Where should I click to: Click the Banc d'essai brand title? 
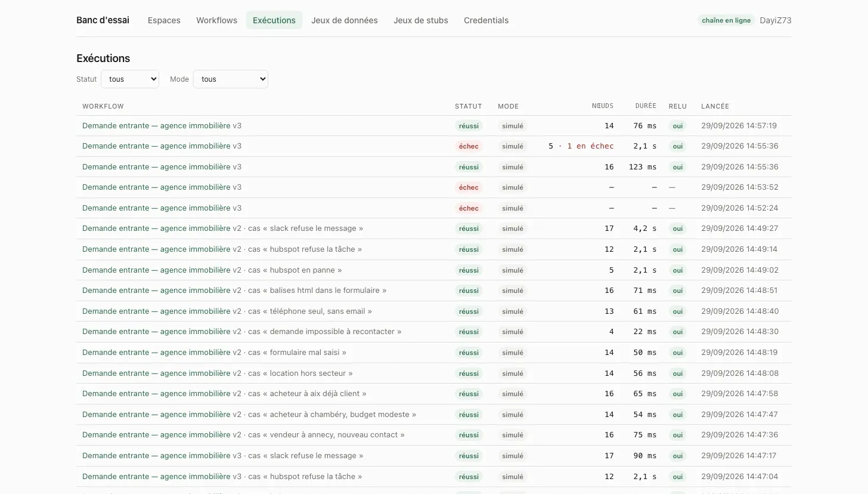(x=103, y=20)
